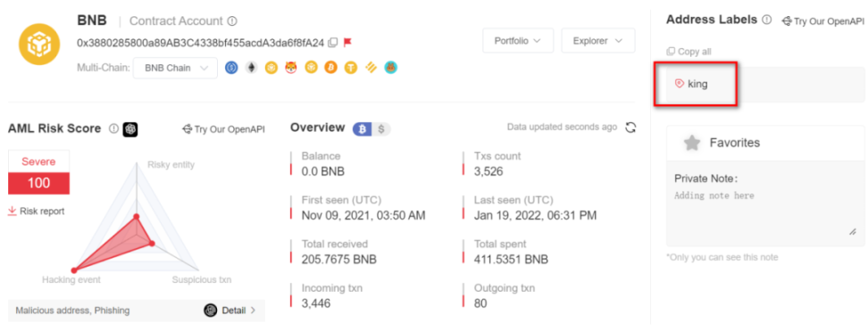
Task: Select the orange Bitcoin token icon
Action: point(330,68)
